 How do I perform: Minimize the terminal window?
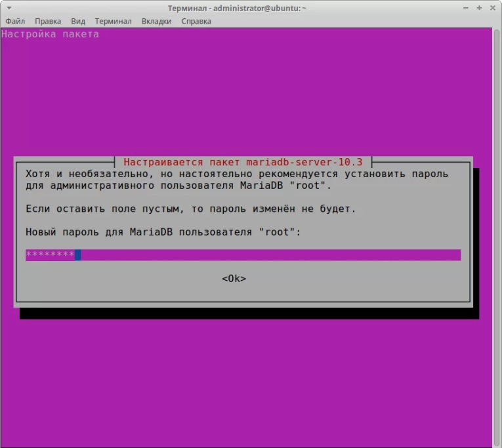tap(466, 8)
